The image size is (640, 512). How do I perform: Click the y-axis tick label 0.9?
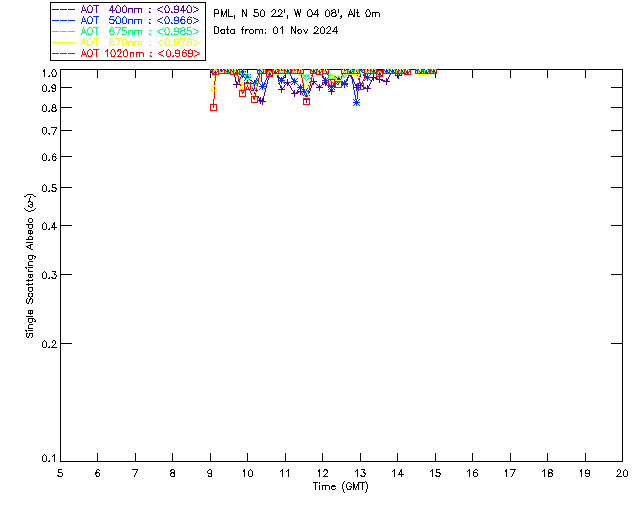(x=49, y=88)
